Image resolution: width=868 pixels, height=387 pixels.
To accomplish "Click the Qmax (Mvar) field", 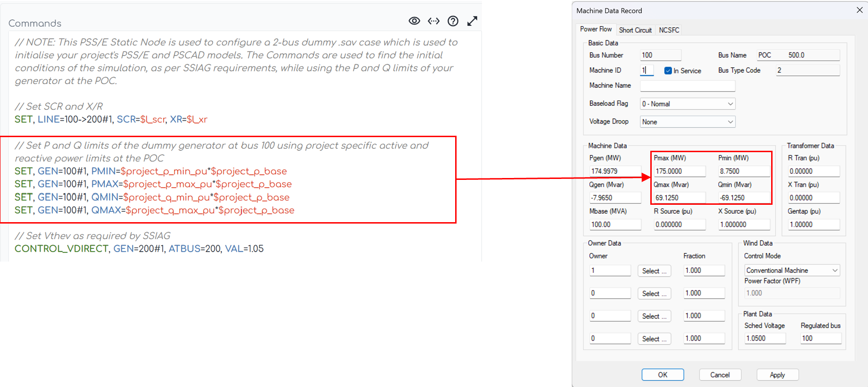I will (679, 198).
